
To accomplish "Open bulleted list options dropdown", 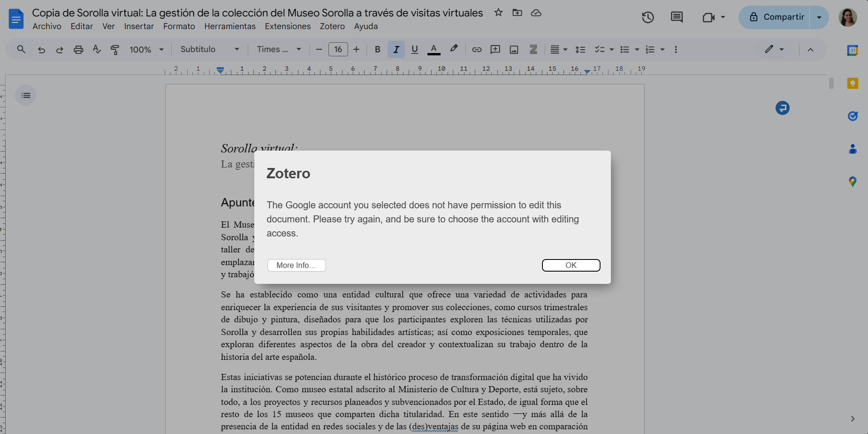I will pyautogui.click(x=637, y=49).
